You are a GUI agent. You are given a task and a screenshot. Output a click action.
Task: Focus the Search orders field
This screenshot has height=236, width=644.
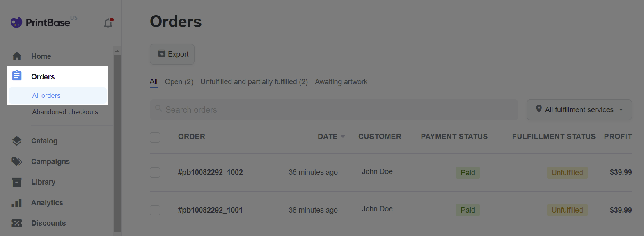[334, 110]
